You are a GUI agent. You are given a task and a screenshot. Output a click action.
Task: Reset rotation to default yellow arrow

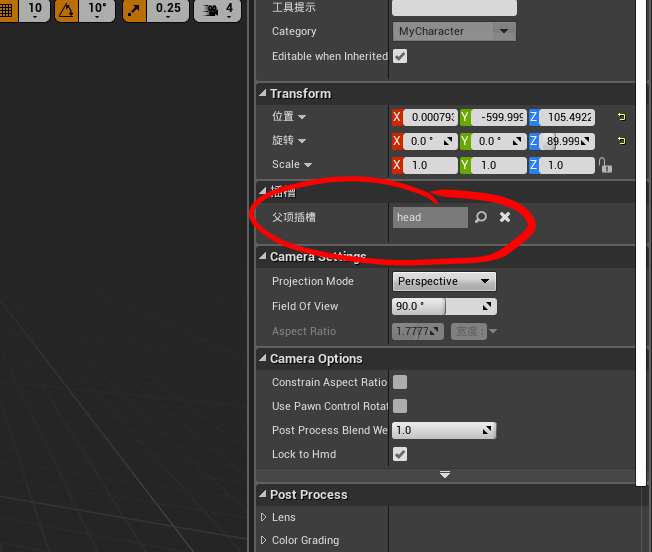[621, 141]
